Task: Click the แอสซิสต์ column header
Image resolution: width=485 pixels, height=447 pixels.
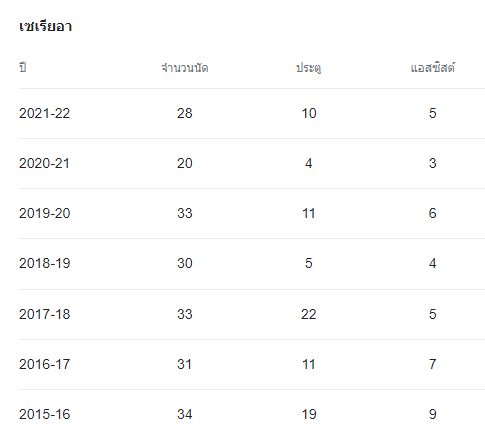Action: click(433, 67)
